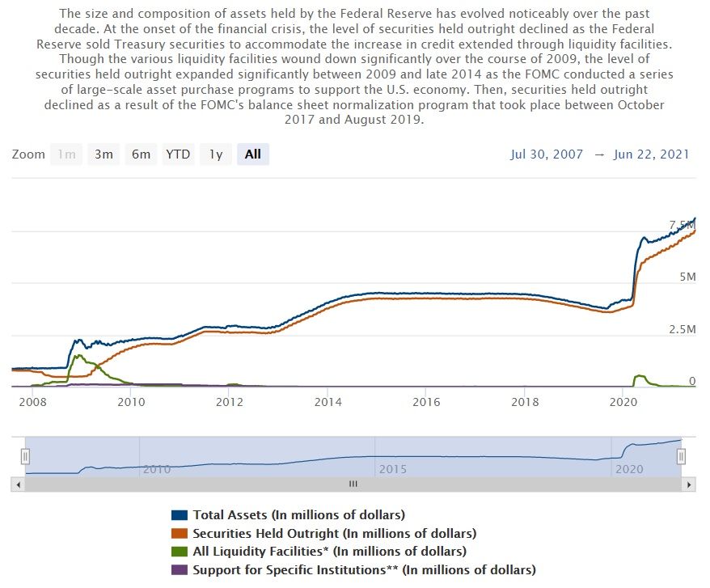Click the navigator left scroll arrow
Viewport: 710px width, 588px height.
coord(18,484)
